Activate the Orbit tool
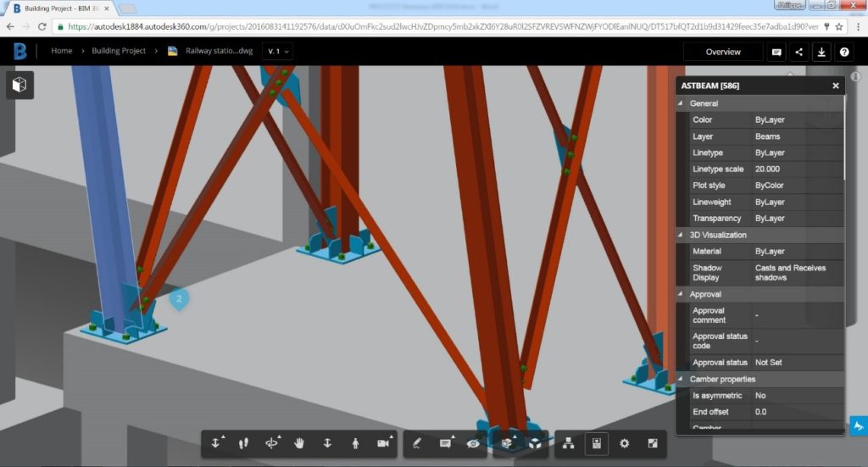Image resolution: width=868 pixels, height=467 pixels. [x=271, y=443]
